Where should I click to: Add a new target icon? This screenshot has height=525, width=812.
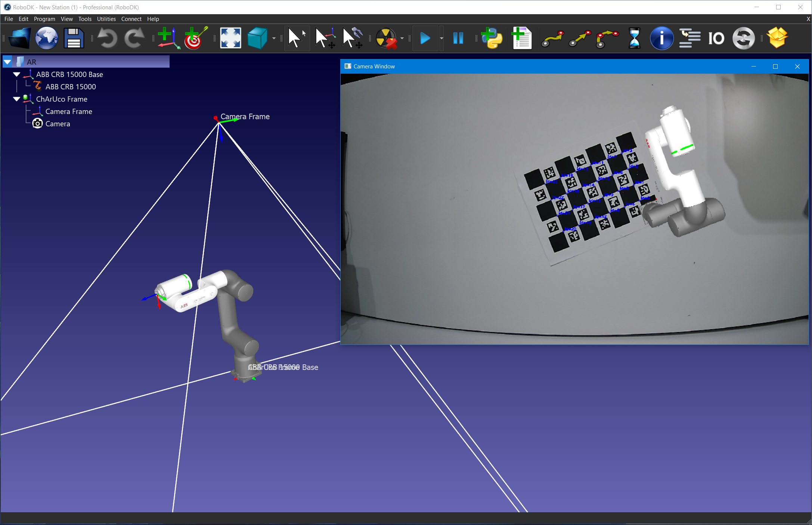tap(195, 38)
